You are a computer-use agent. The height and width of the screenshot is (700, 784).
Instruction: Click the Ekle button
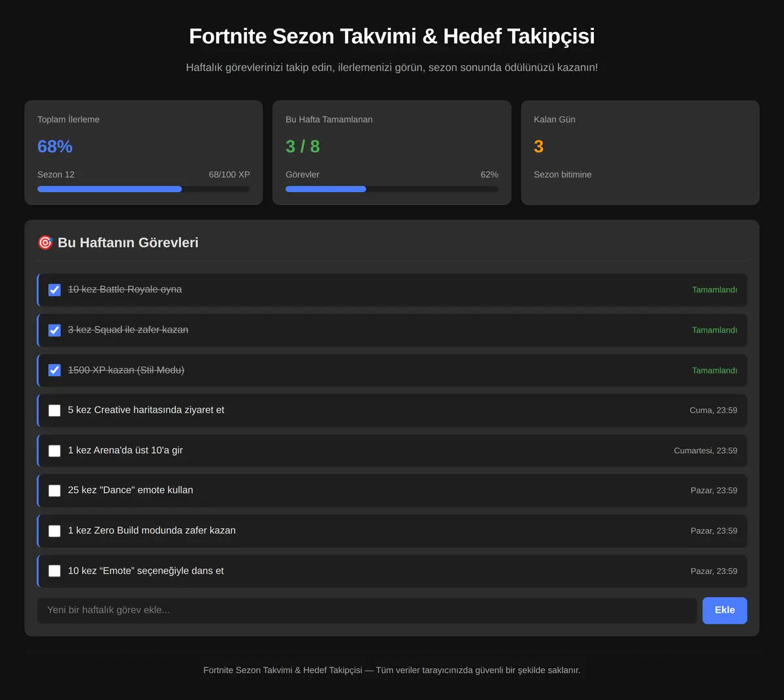click(725, 611)
